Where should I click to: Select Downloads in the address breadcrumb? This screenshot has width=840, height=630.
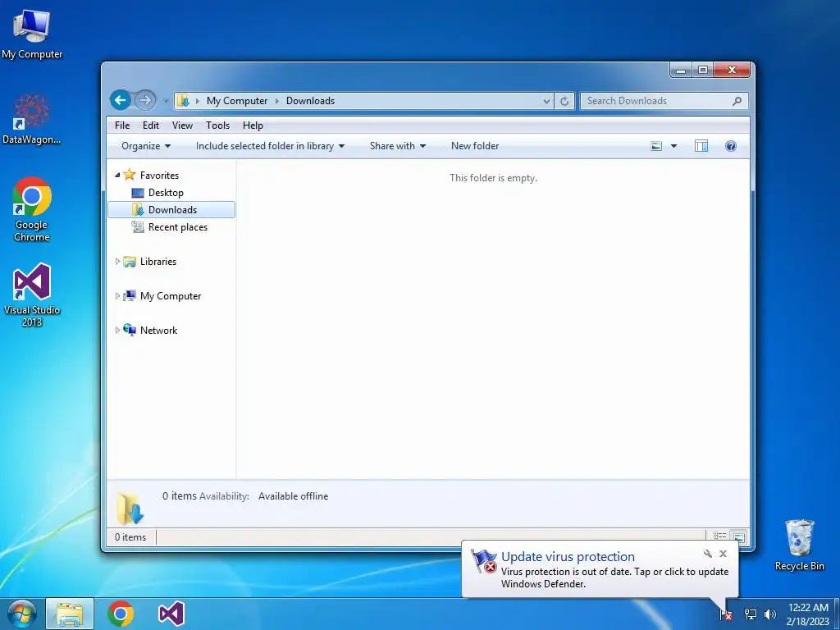click(x=310, y=101)
